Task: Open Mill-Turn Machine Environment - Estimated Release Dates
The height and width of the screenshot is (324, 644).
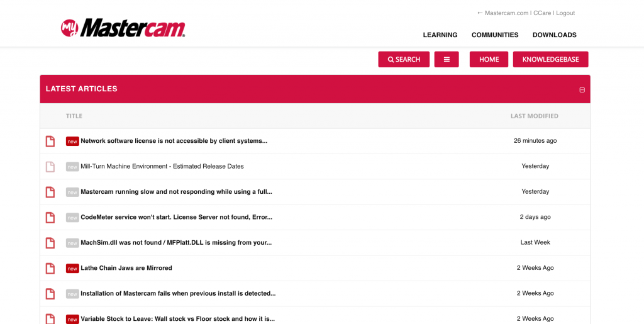Action: pos(162,166)
